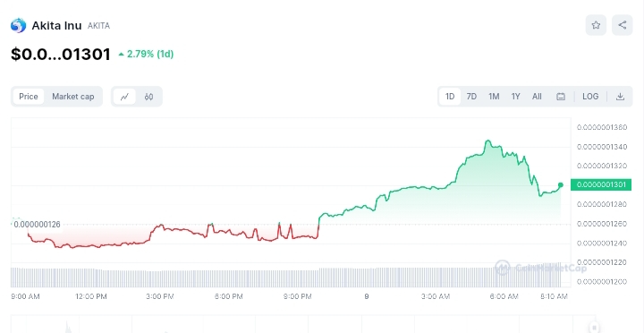Switch to candlestick chart view
644x333 pixels.
pos(148,97)
